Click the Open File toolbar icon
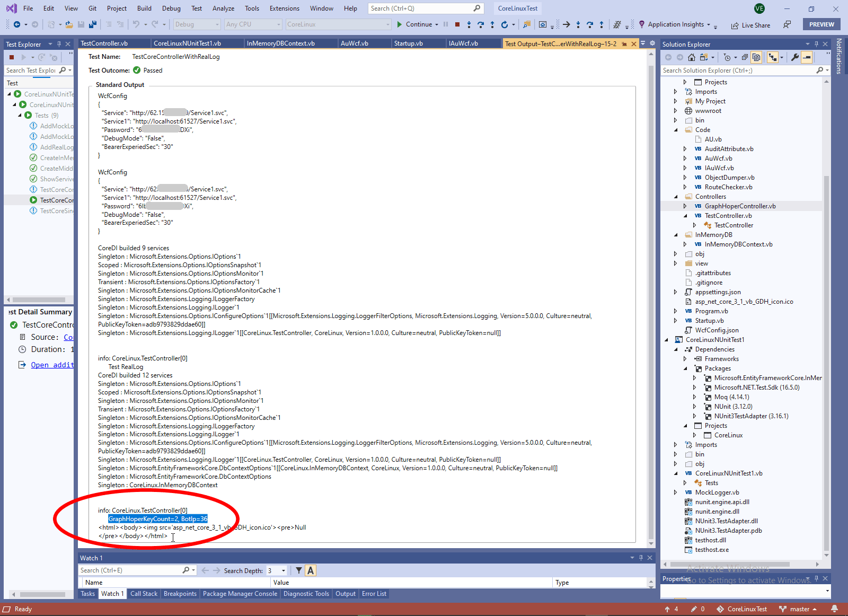Screen dimensions: 848x616 (69, 24)
